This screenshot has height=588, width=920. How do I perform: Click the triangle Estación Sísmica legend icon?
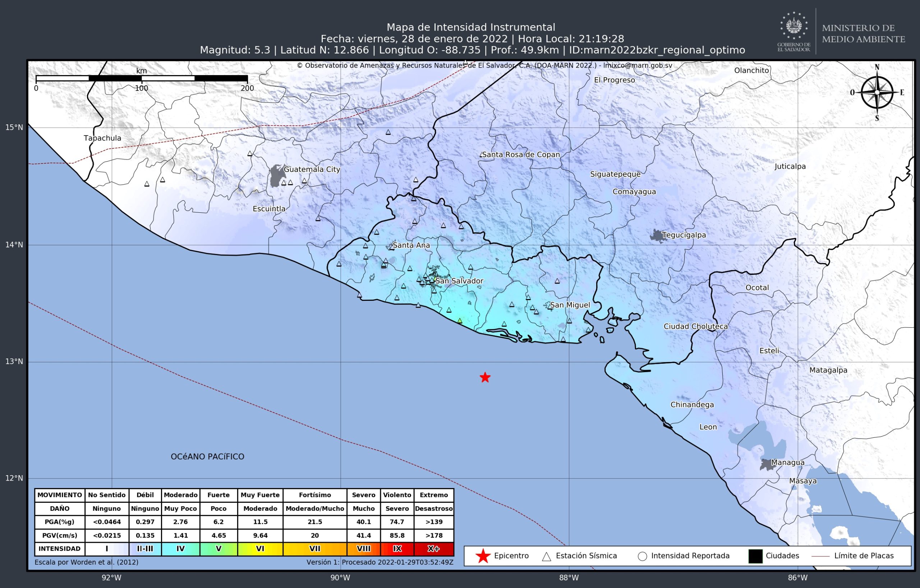(547, 556)
